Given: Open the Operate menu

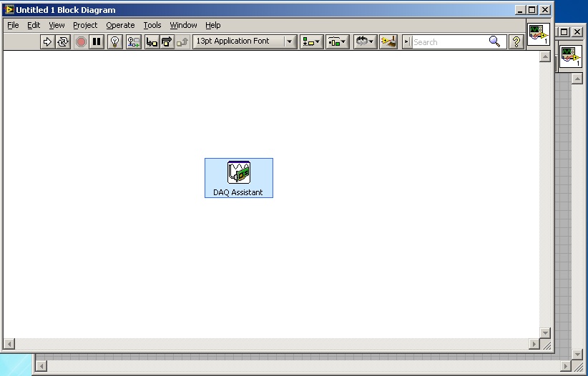Looking at the screenshot, I should click(120, 25).
